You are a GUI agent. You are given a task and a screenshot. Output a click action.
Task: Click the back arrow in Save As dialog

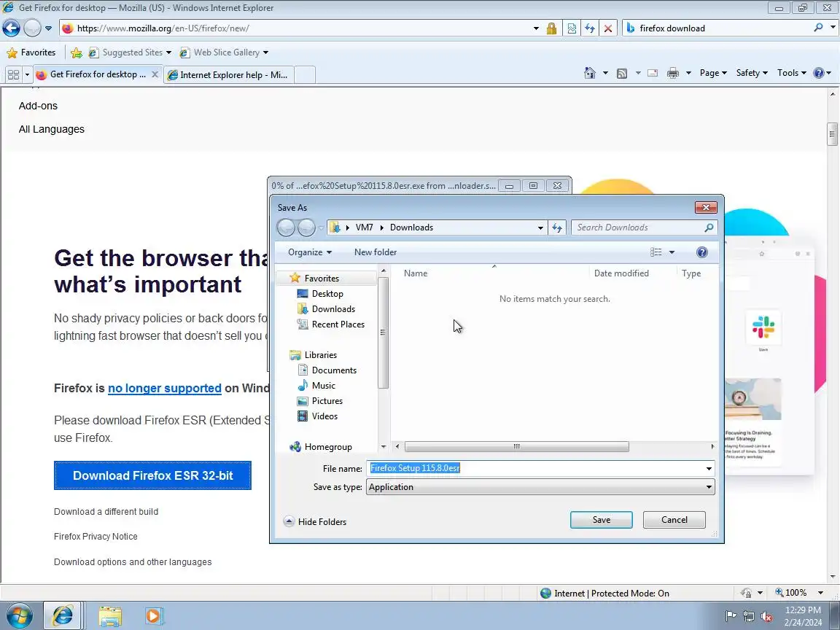[x=286, y=227]
